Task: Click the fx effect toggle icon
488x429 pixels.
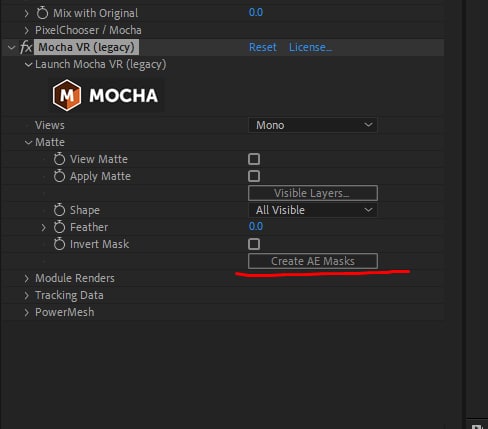Action: [x=26, y=47]
